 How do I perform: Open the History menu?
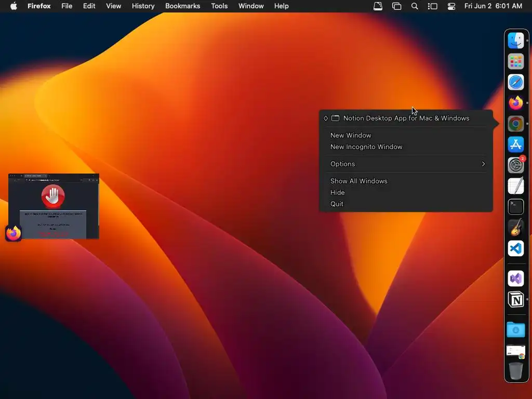point(143,6)
